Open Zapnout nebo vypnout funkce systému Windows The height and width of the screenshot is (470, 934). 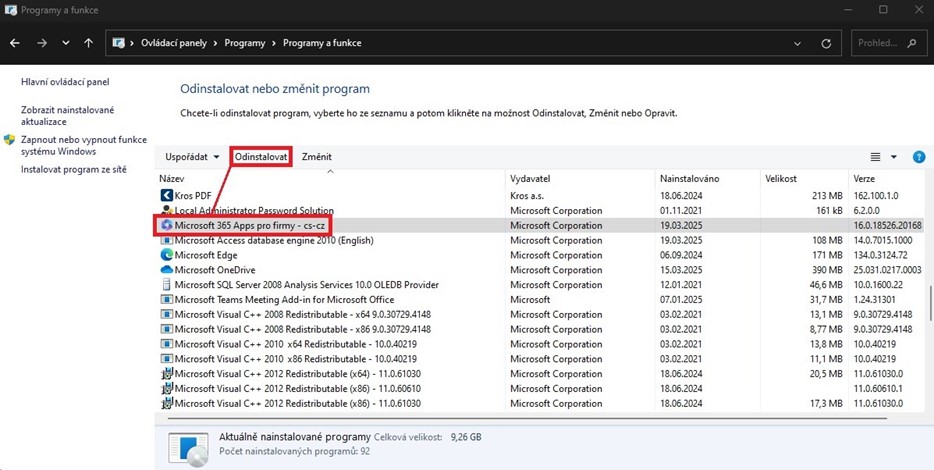pos(72,145)
